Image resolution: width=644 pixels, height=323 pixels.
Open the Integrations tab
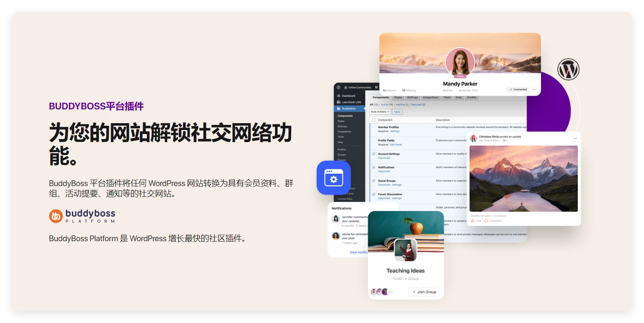click(x=431, y=97)
